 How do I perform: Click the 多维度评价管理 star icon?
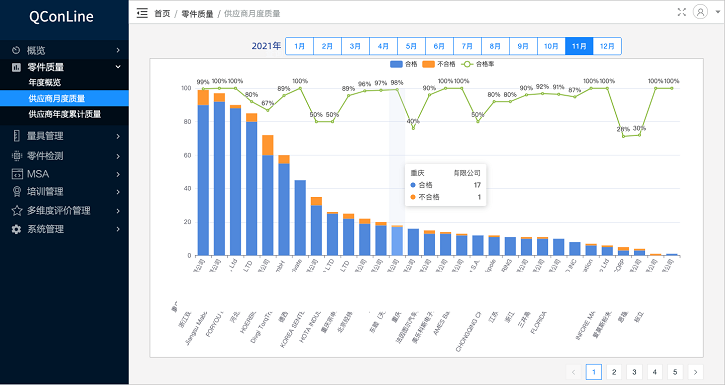(17, 211)
